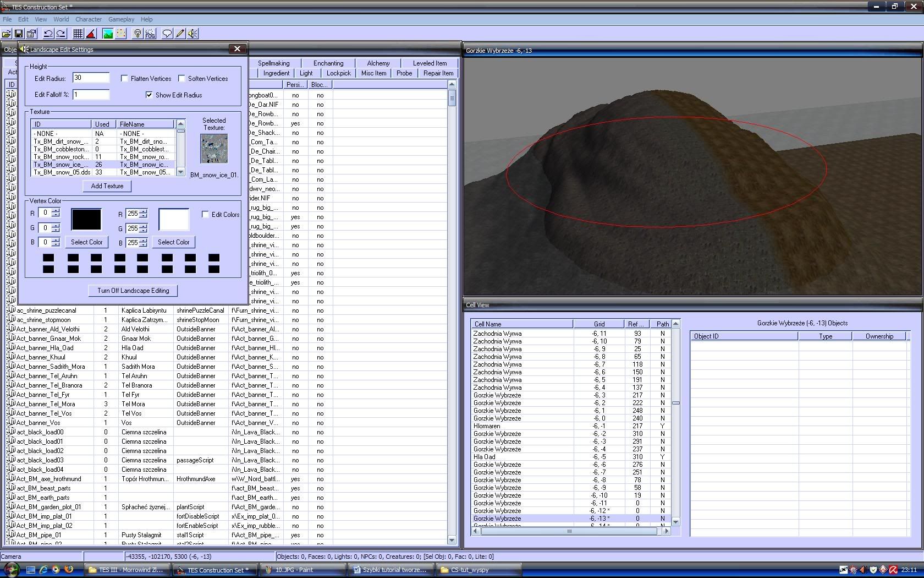Image resolution: width=924 pixels, height=578 pixels.
Task: Click the Redo arrow icon
Action: click(61, 34)
